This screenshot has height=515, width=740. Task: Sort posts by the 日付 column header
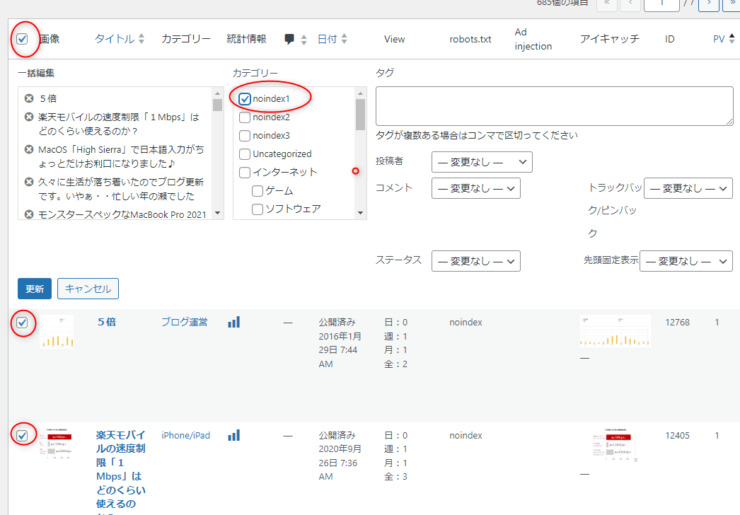tap(327, 39)
